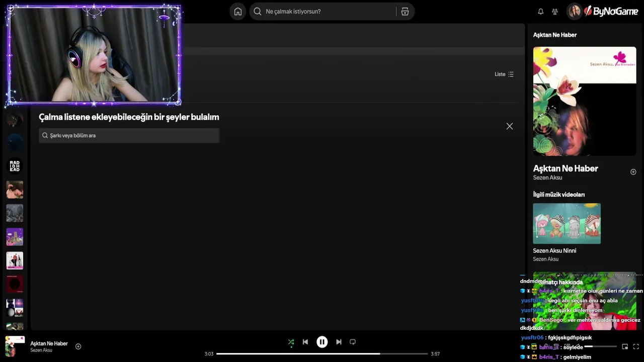Open the Friend Activity people icon
The image size is (644, 362).
[x=555, y=12]
